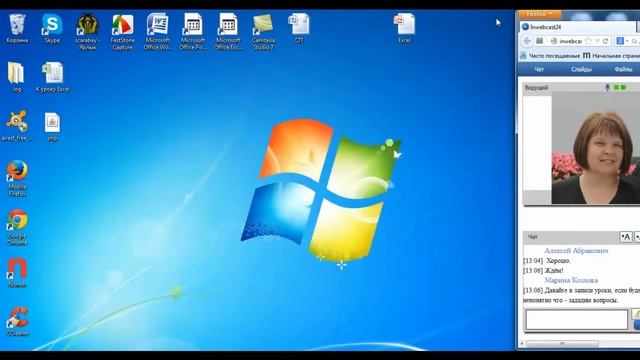
Task: Select the СП file icon on desktop
Action: [x=299, y=29]
